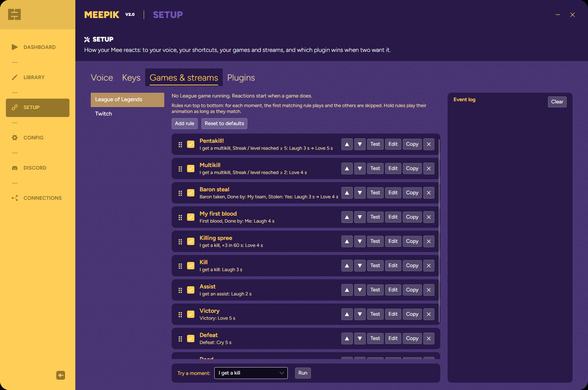This screenshot has width=588, height=390.
Task: Grab the Pentakill! drag handle
Action: tap(180, 145)
